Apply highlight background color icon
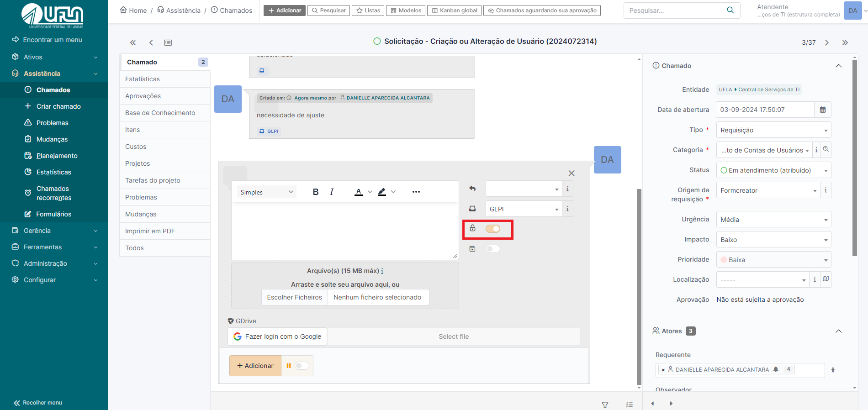The height and width of the screenshot is (410, 868). coord(382,192)
